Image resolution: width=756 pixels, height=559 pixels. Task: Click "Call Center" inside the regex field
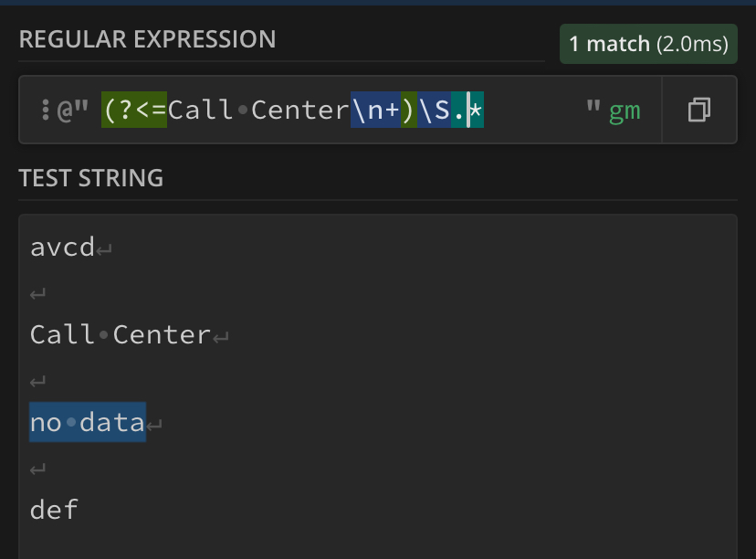pos(258,111)
